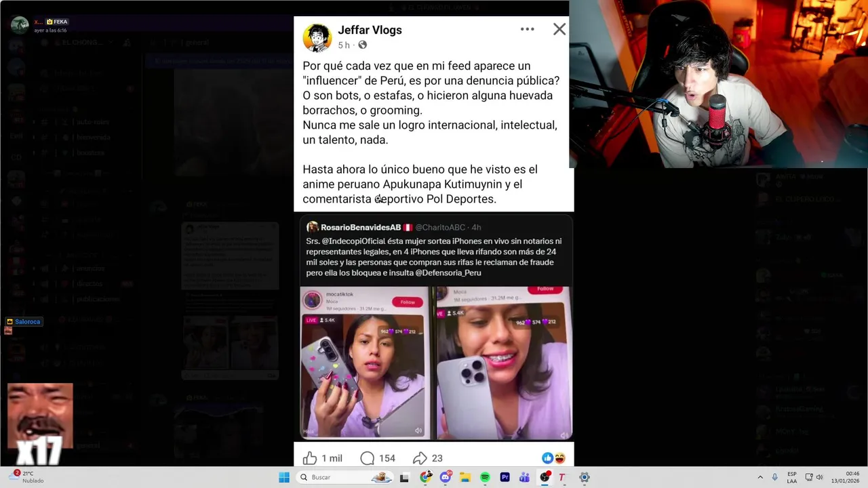The image size is (868, 488).
Task: Click the @IndecopiOficial mention
Action: tap(355, 241)
